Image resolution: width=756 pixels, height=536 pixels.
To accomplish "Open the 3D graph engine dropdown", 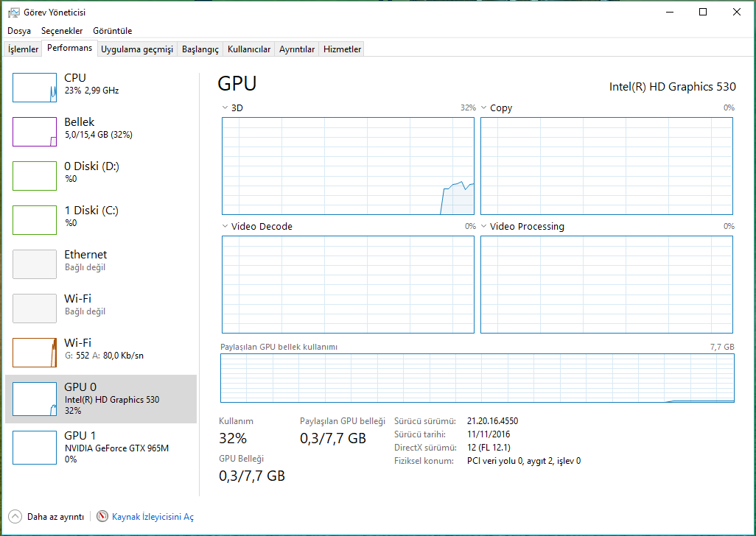I will click(x=225, y=108).
